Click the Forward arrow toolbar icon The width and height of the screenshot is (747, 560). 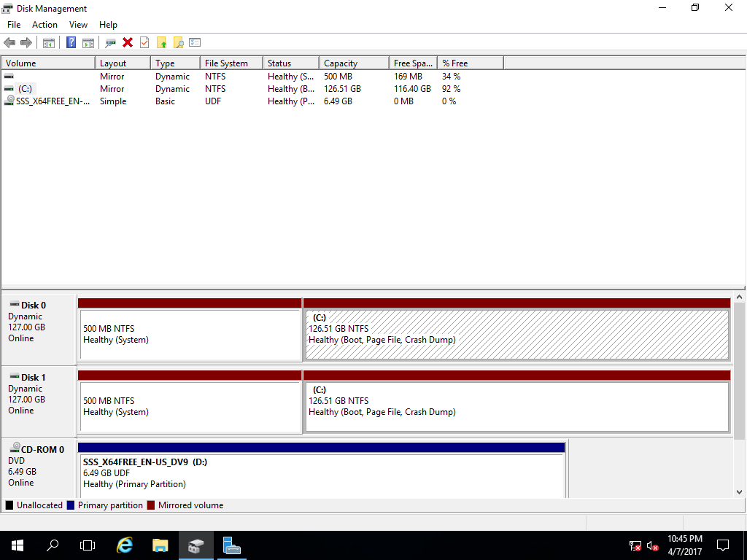coord(26,43)
